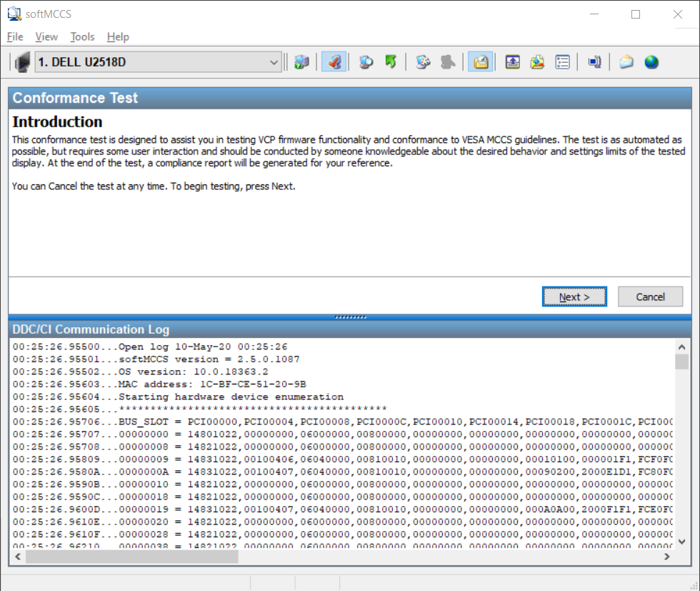Click the 'DDC/CI Communication Log' panel header
The width and height of the screenshot is (700, 591).
(x=350, y=329)
